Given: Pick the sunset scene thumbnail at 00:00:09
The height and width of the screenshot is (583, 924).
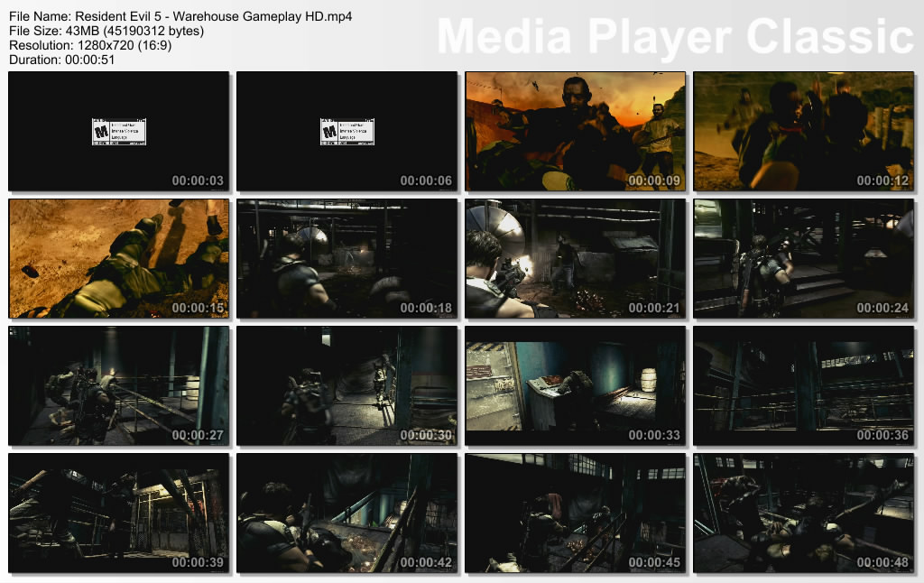Looking at the screenshot, I should (x=575, y=132).
